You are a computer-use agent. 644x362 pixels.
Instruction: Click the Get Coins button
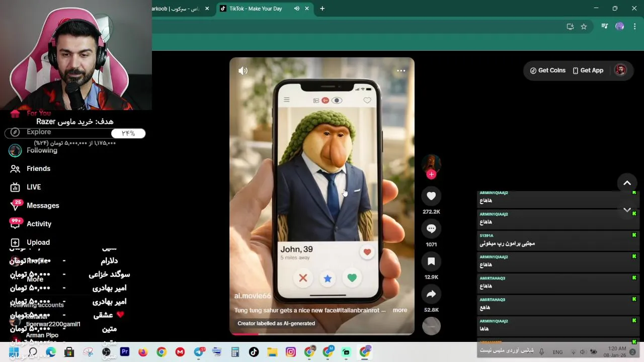[547, 70]
